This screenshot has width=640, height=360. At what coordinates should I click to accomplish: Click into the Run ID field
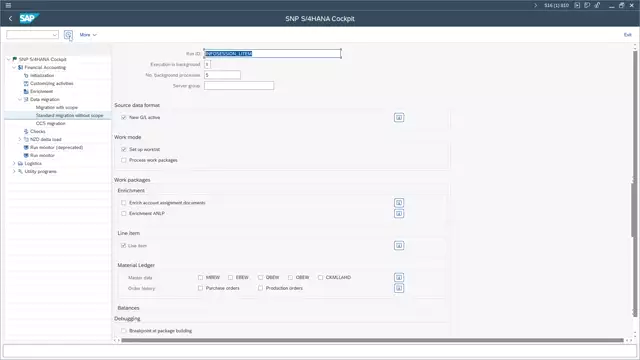click(x=272, y=53)
